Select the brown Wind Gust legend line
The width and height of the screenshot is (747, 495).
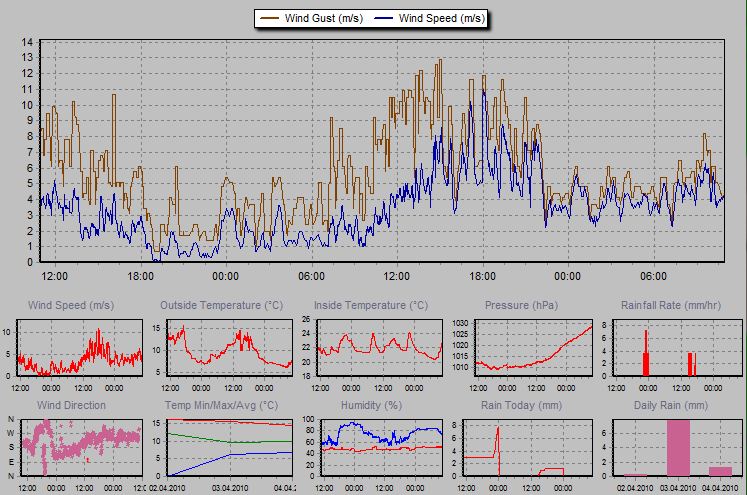coord(270,19)
